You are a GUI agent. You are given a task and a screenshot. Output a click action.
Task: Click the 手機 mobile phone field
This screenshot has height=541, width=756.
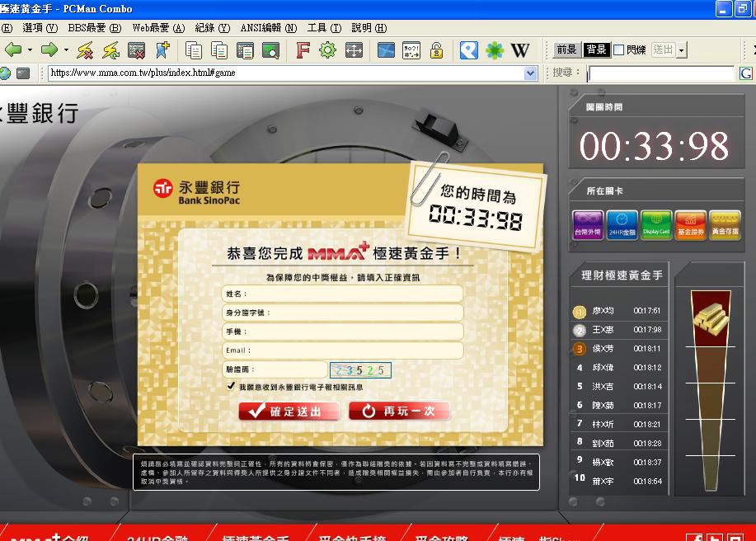click(342, 332)
